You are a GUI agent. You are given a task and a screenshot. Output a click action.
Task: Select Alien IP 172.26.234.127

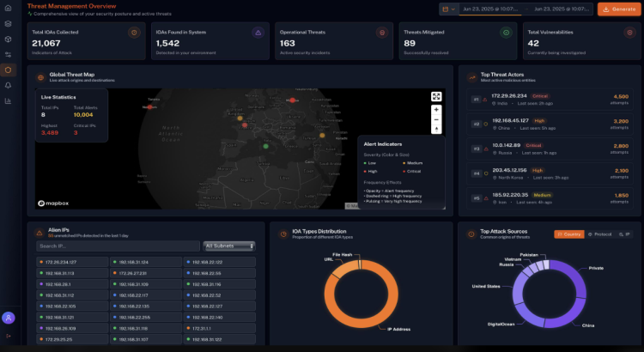click(72, 262)
